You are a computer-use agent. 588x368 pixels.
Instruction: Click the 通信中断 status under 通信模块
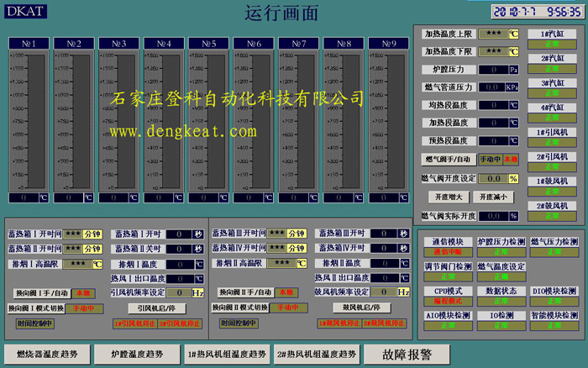[x=448, y=252]
